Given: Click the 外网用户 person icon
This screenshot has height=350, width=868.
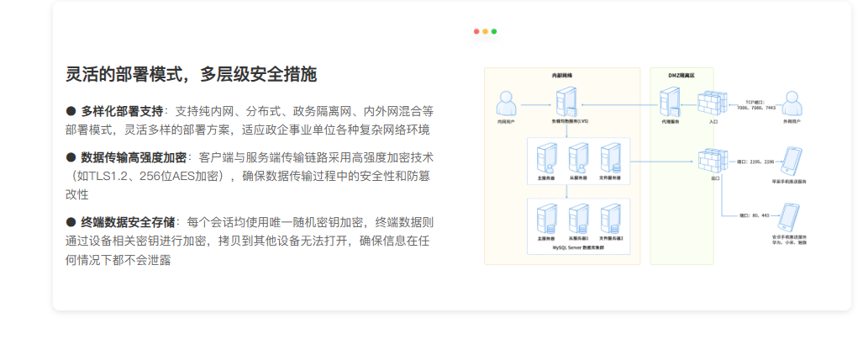Looking at the screenshot, I should click(792, 103).
